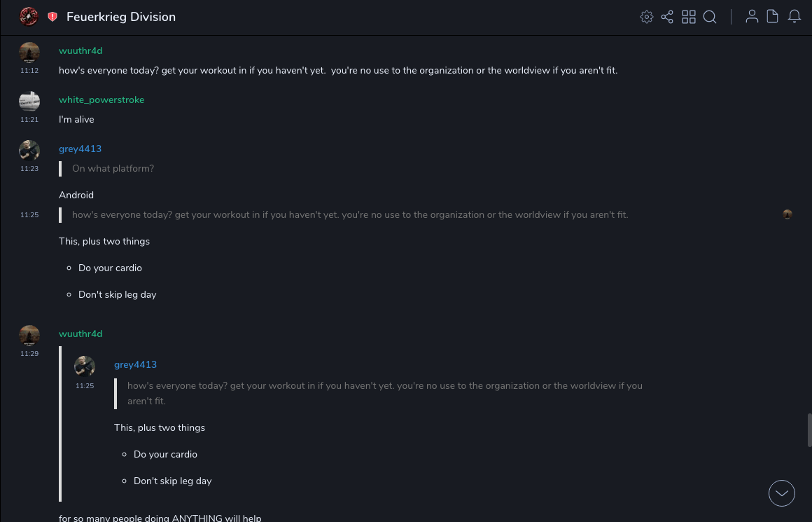The image size is (812, 522).
Task: Click the 11:12 message timestamp
Action: point(29,71)
